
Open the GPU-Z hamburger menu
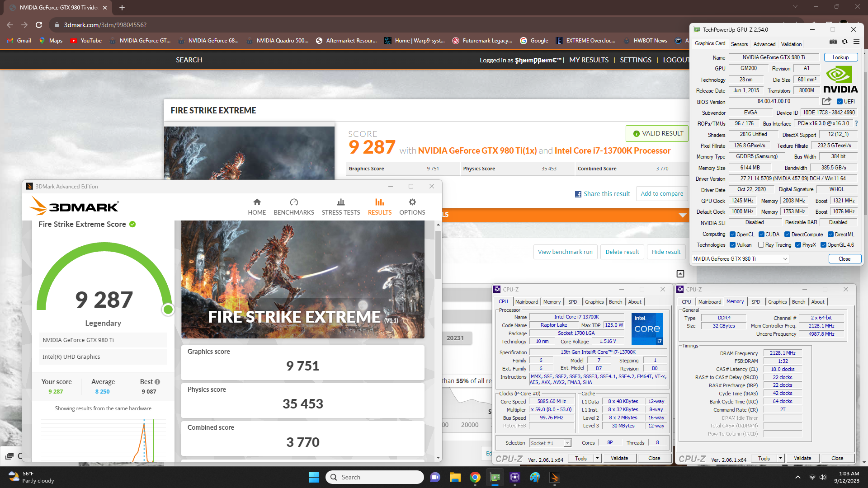coord(856,42)
